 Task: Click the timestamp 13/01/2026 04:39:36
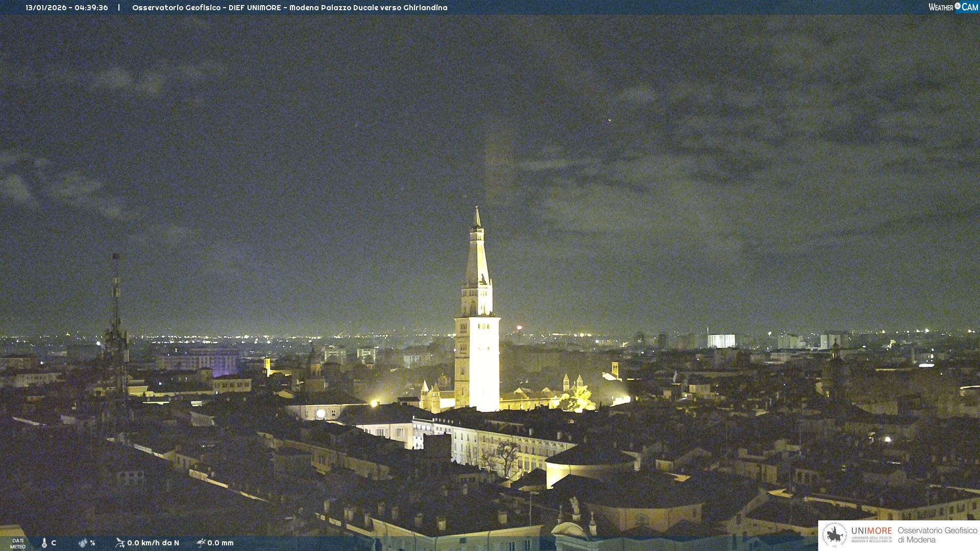[67, 8]
